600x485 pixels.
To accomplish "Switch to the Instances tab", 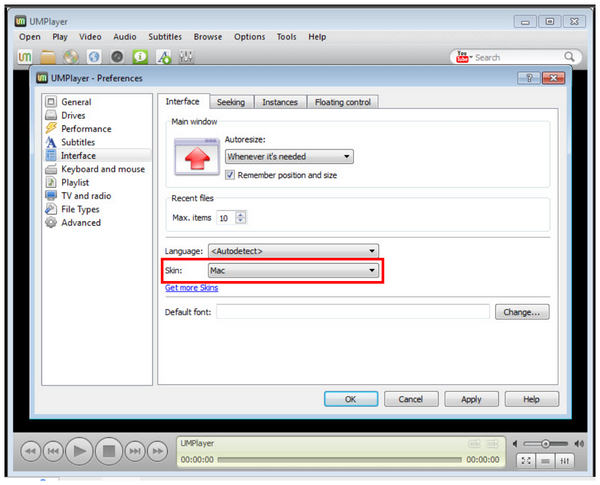I will 280,102.
